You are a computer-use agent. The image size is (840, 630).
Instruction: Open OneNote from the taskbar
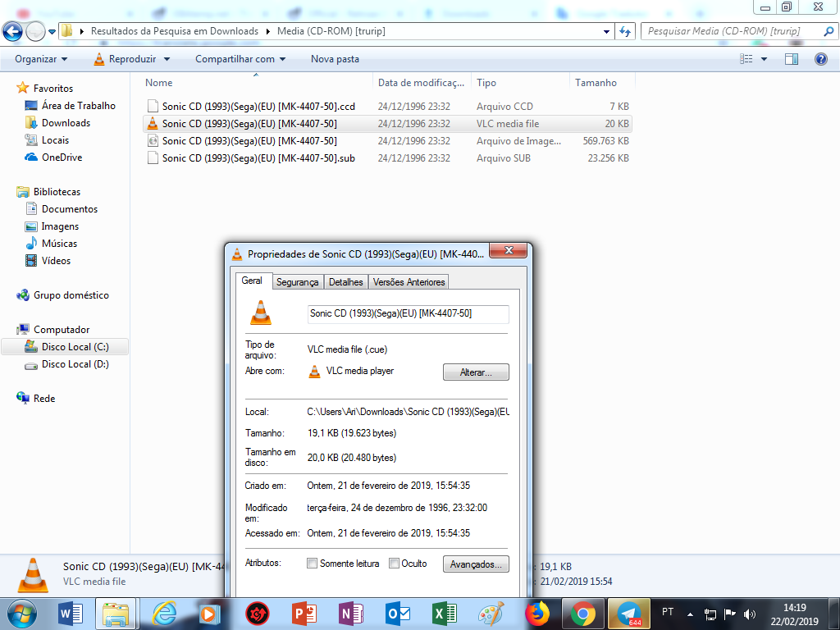click(x=351, y=614)
